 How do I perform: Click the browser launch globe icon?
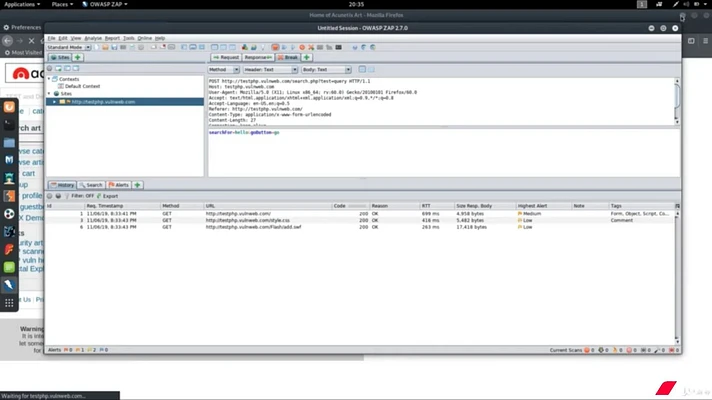(372, 47)
